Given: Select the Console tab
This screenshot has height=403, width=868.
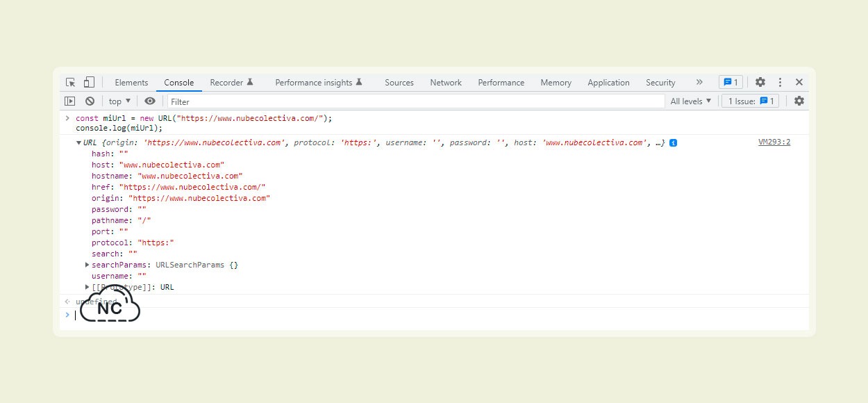Looking at the screenshot, I should coord(179,82).
